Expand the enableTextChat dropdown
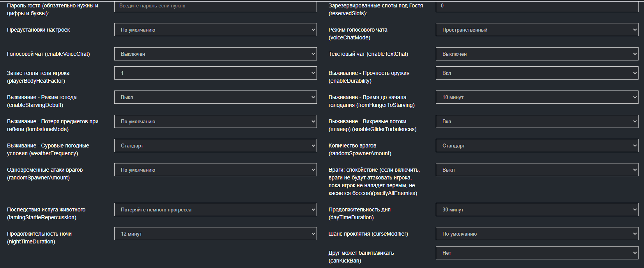The width and height of the screenshot is (644, 268). point(536,54)
